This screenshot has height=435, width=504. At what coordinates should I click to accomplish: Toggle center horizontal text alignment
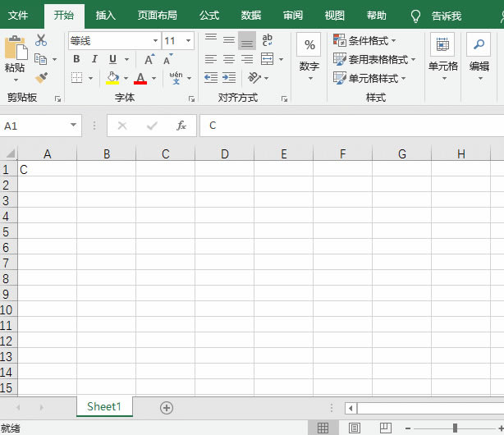(x=229, y=59)
